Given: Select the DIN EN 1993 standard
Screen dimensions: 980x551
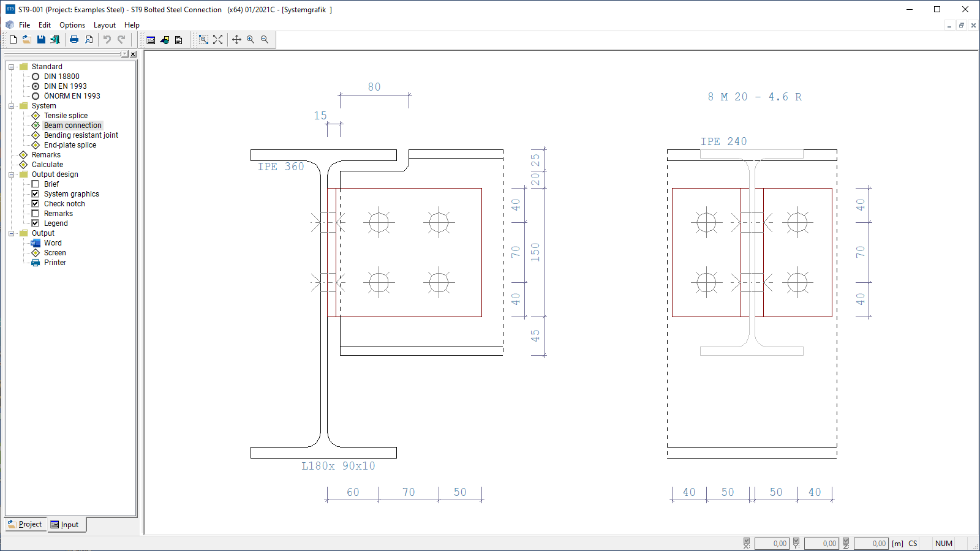Looking at the screenshot, I should (x=36, y=86).
